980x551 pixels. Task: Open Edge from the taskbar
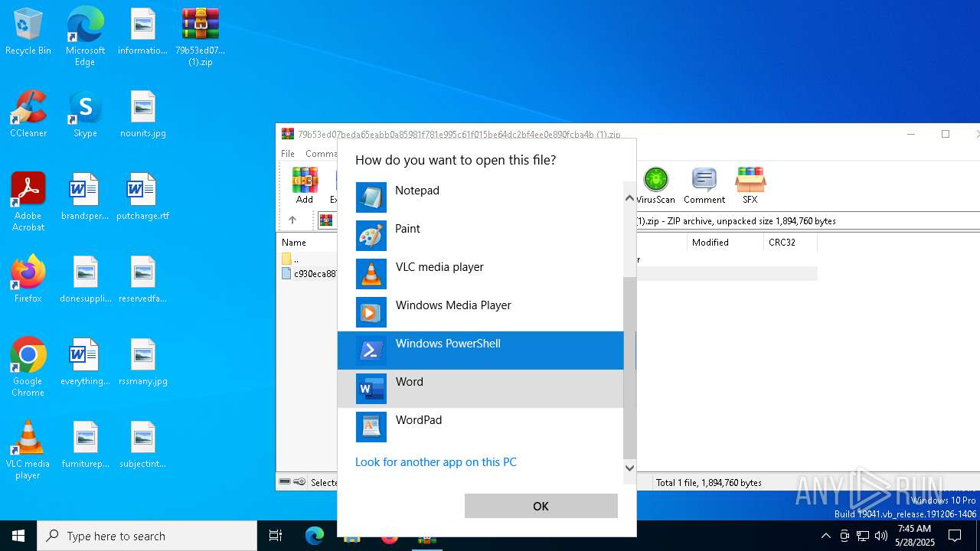pyautogui.click(x=315, y=536)
